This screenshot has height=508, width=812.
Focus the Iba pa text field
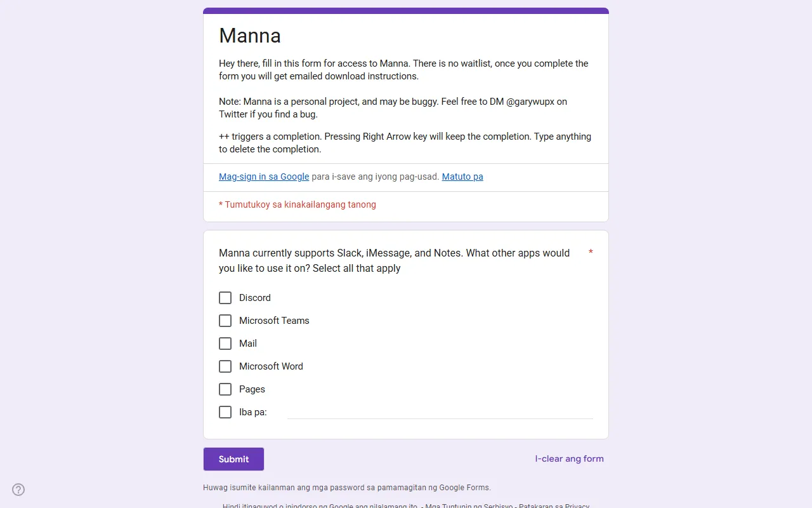click(x=440, y=412)
